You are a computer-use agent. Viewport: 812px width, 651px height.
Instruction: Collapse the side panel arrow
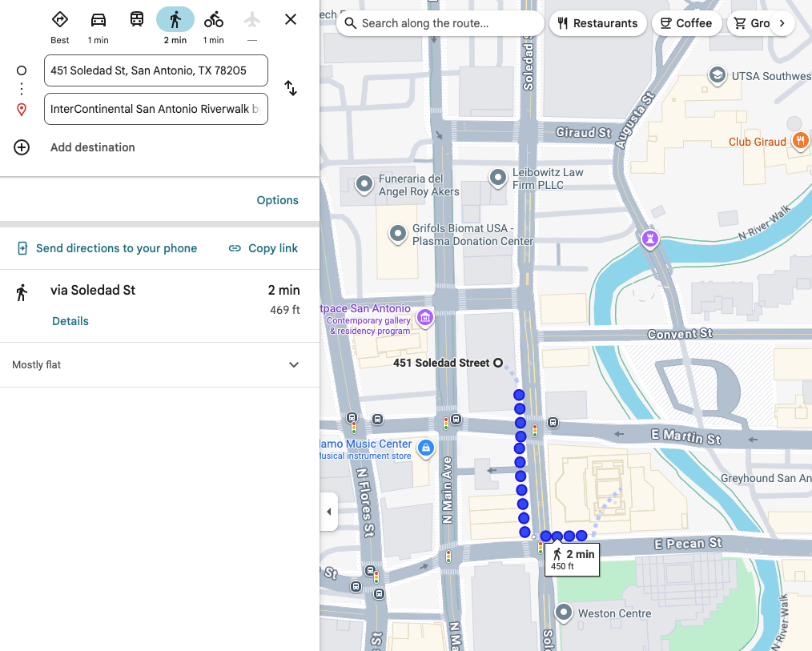329,512
